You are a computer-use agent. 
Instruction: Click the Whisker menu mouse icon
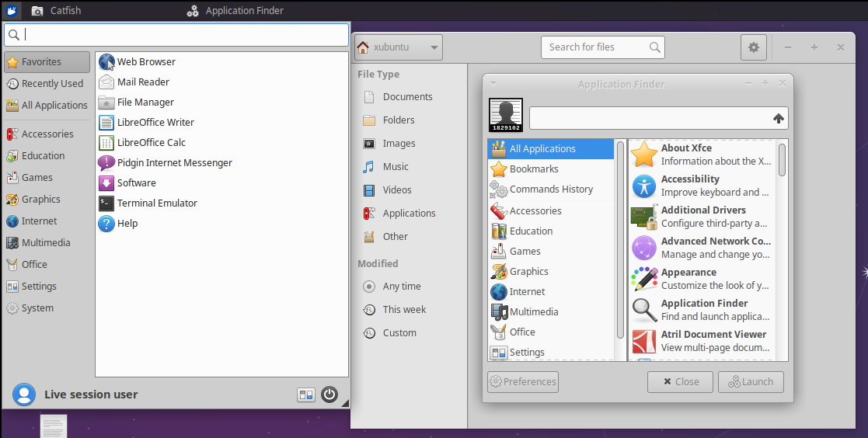pos(12,11)
